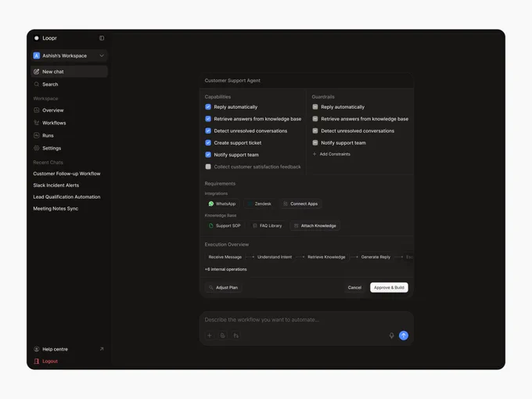Open the Help centre
The height and width of the screenshot is (399, 532).
click(51, 349)
